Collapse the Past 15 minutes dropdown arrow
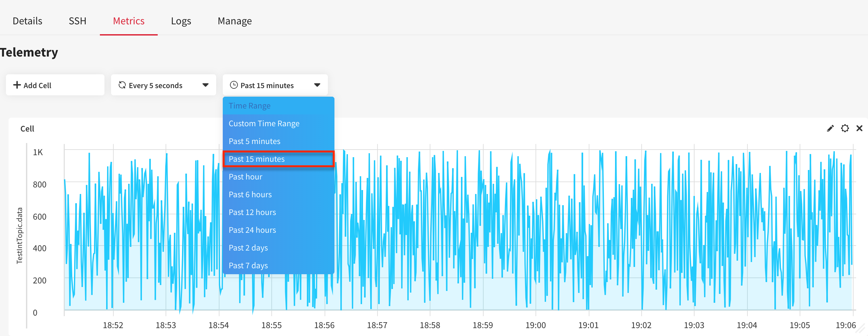This screenshot has width=868, height=336. (x=317, y=85)
